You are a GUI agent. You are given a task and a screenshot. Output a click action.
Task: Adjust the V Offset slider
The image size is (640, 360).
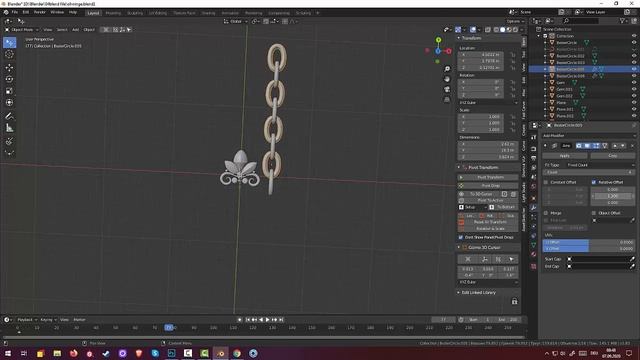click(589, 249)
